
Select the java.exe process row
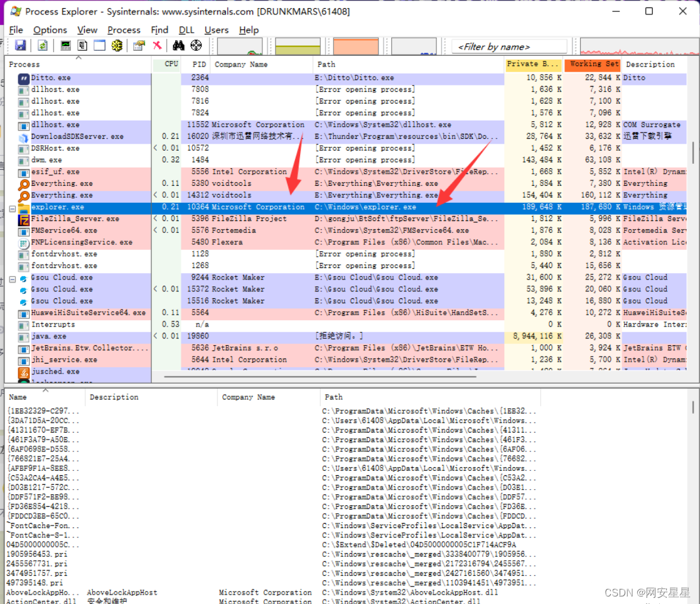coord(345,336)
